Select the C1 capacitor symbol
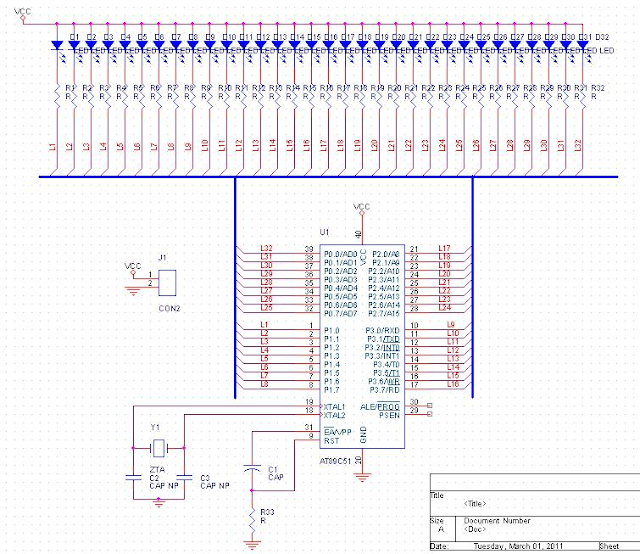The width and height of the screenshot is (640, 554). [252, 468]
